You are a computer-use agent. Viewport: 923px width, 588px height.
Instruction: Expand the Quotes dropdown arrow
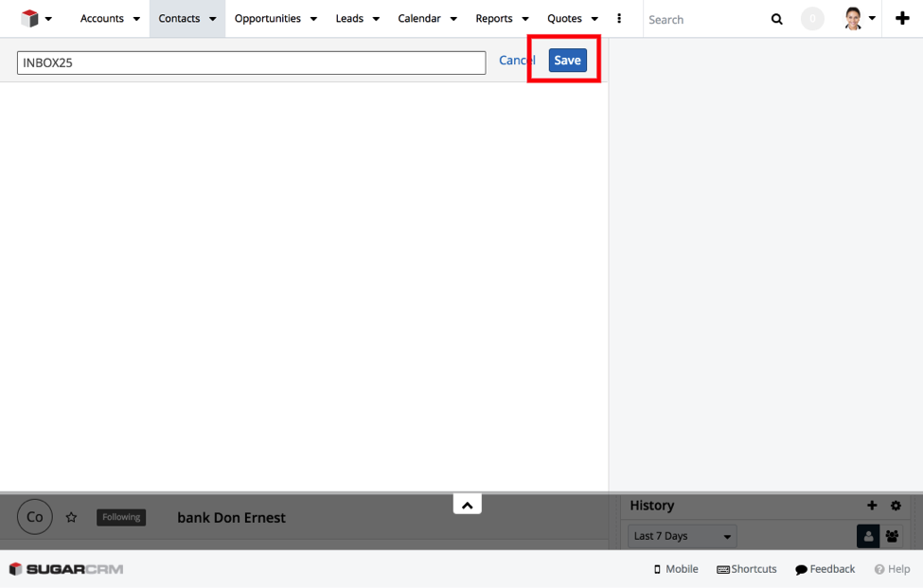595,19
